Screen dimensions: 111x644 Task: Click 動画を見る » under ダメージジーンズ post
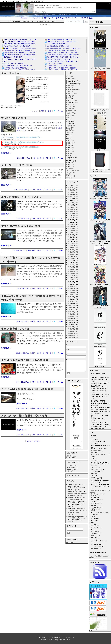pyautogui.click(x=6, y=185)
